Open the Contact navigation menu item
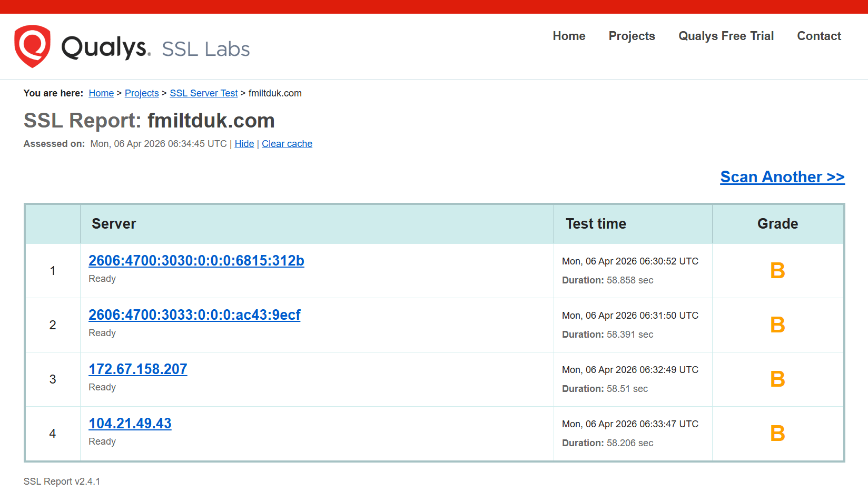The image size is (868, 491). click(x=819, y=36)
